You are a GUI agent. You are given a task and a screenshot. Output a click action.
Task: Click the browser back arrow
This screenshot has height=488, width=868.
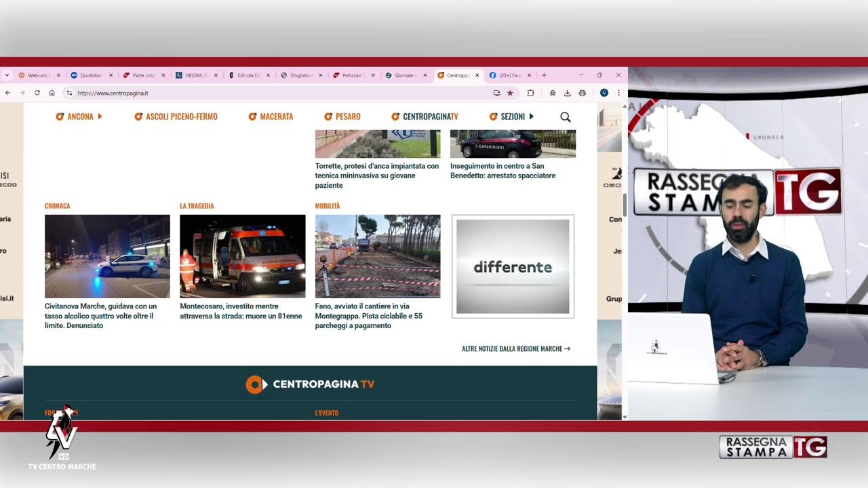point(8,93)
